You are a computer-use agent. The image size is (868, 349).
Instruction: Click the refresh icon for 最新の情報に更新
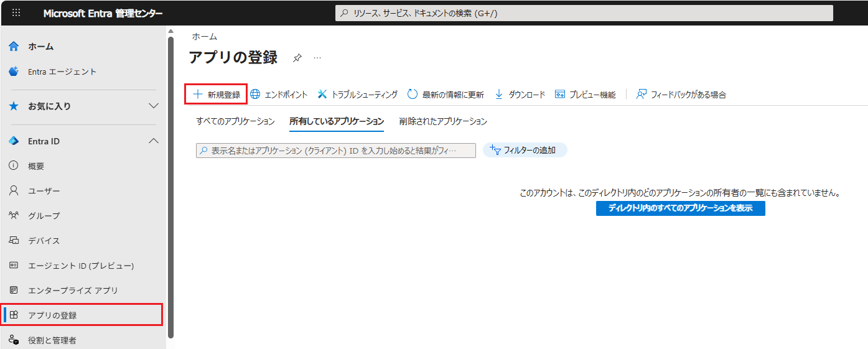[x=413, y=95]
